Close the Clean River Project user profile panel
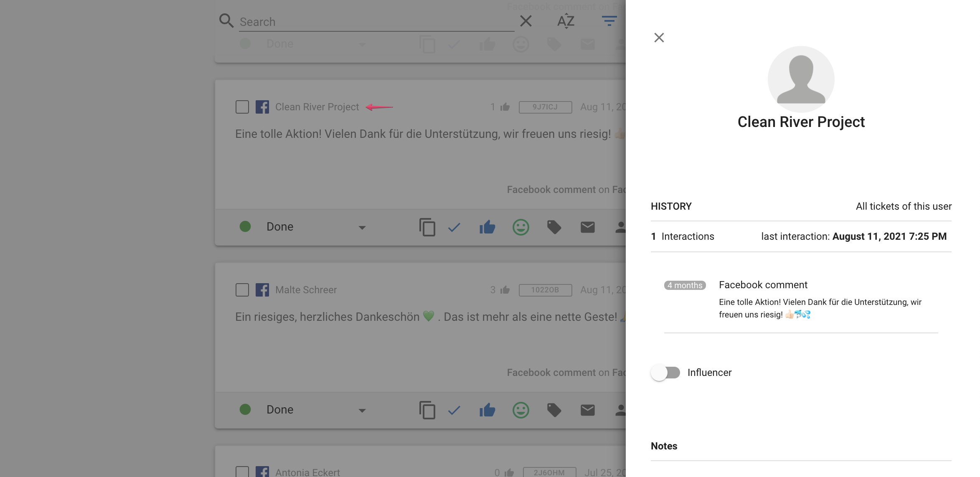 (659, 37)
